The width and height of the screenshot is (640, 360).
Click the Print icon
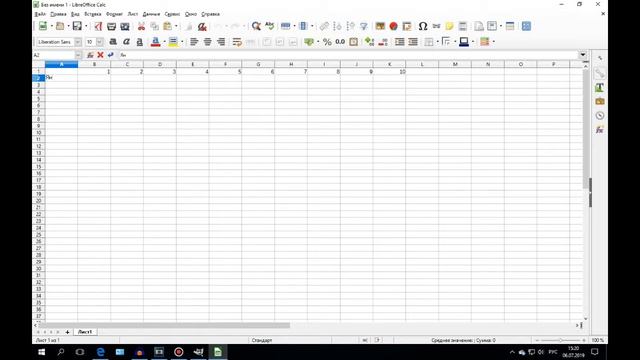[x=111, y=27]
